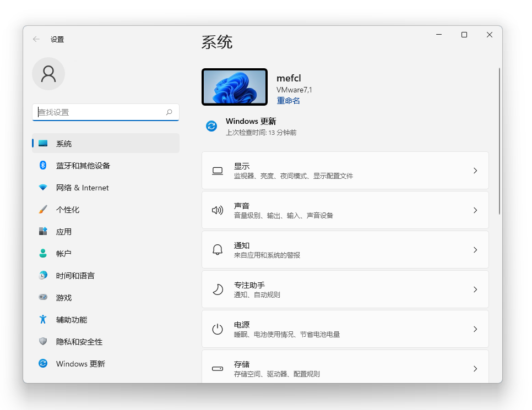Click the 系统 monitor icon in sidebar
The width and height of the screenshot is (532, 410).
pos(43,144)
